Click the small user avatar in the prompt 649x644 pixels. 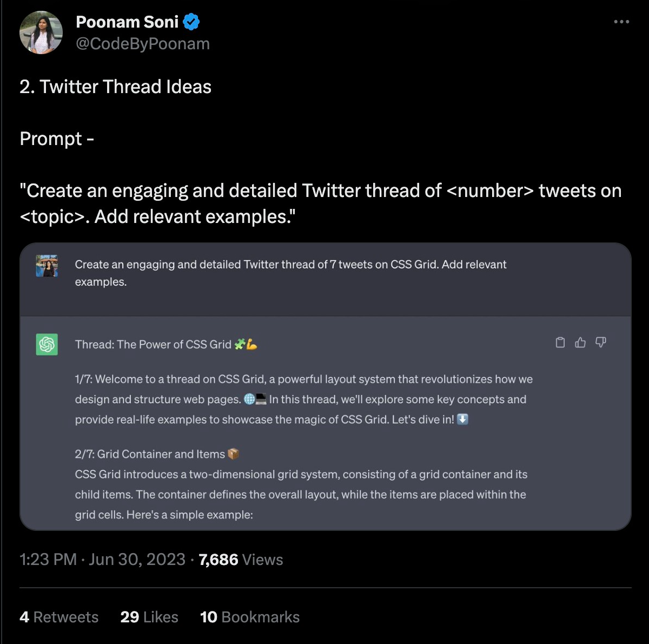[47, 266]
